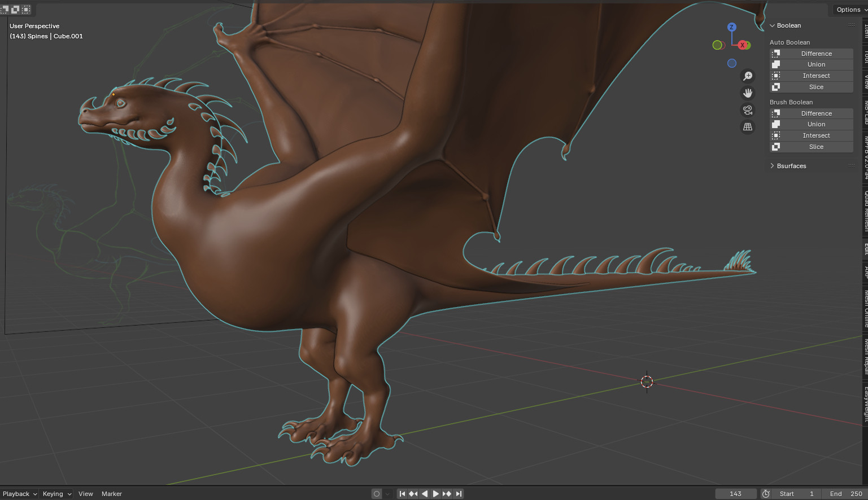Click the "Brush Boolean" section label
The height and width of the screenshot is (500, 868).
point(791,102)
